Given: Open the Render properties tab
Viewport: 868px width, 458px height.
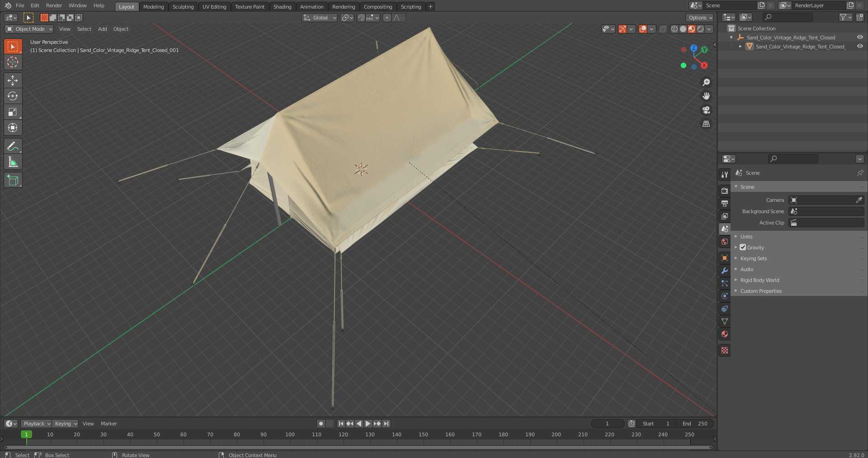Looking at the screenshot, I should pos(725,191).
